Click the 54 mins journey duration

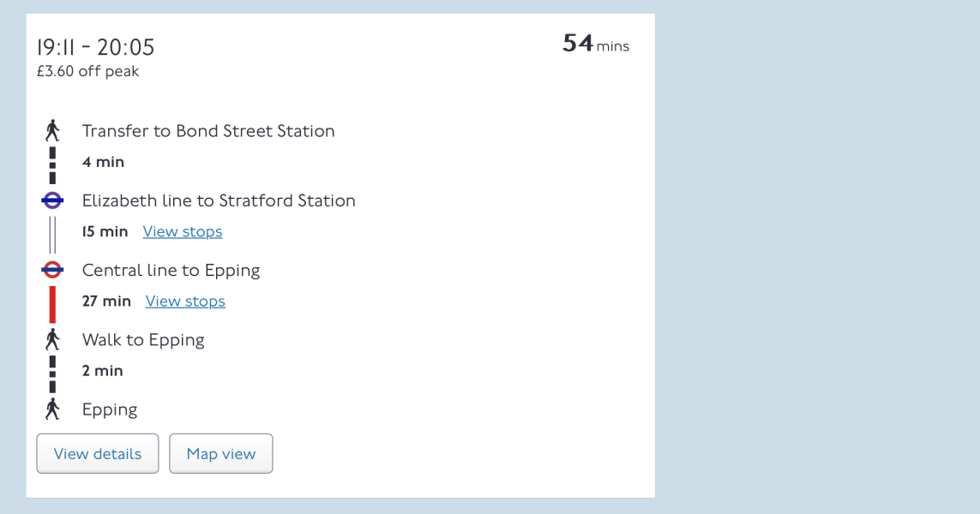595,45
